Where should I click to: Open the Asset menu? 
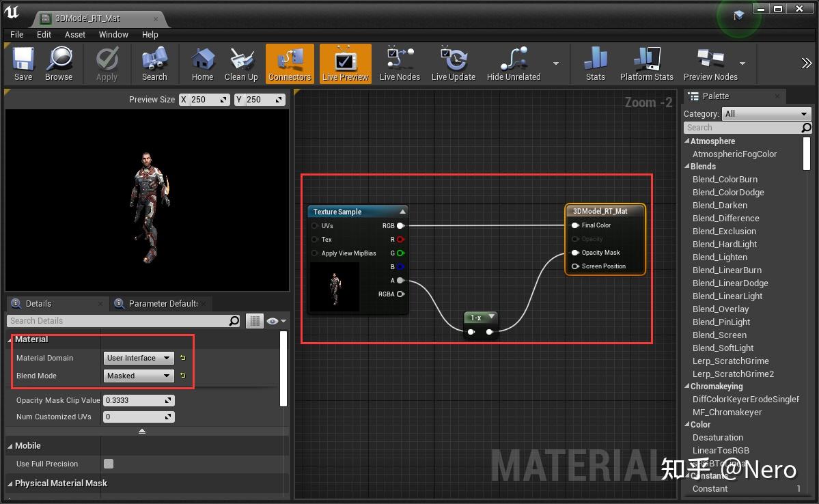click(x=74, y=34)
